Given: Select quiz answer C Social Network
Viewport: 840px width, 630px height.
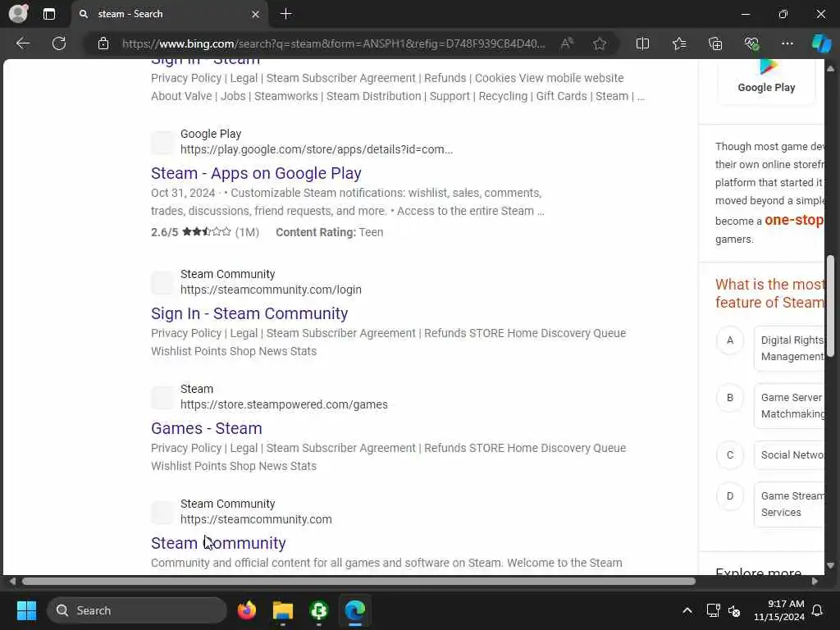Looking at the screenshot, I should 788,454.
